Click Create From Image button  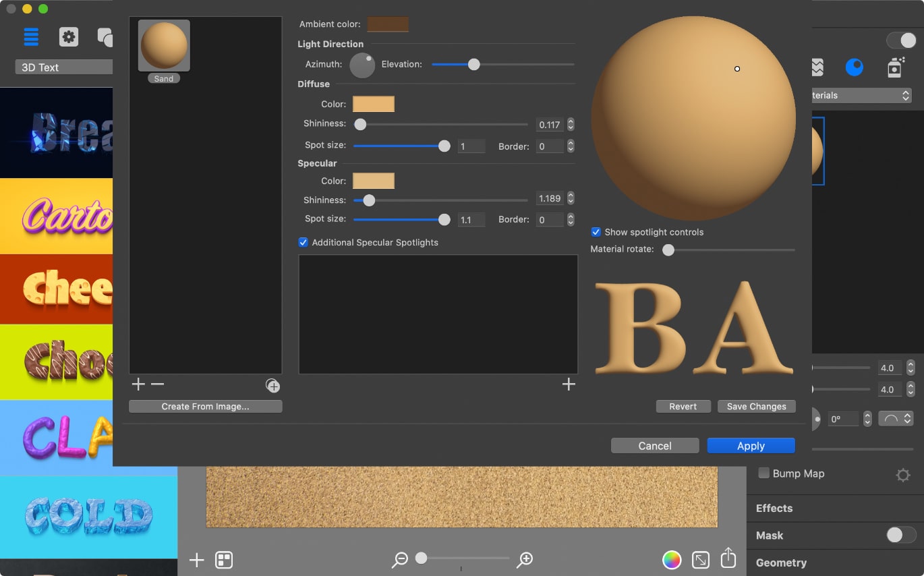click(x=205, y=406)
